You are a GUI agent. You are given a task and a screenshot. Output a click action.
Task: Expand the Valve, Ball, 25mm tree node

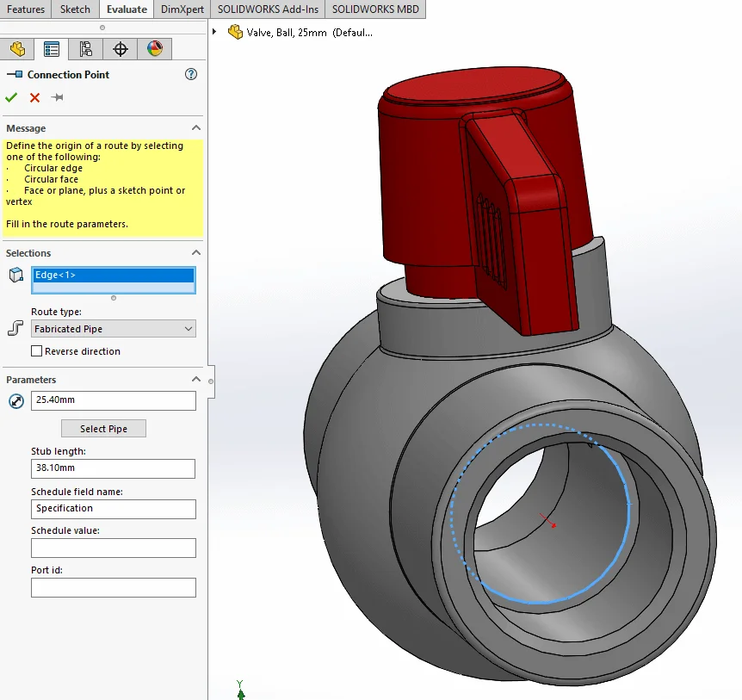pyautogui.click(x=214, y=32)
